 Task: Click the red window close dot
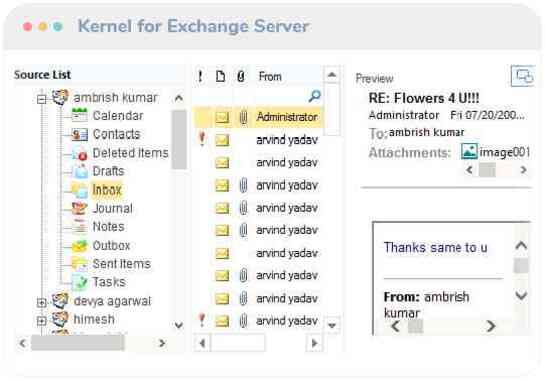pyautogui.click(x=27, y=26)
